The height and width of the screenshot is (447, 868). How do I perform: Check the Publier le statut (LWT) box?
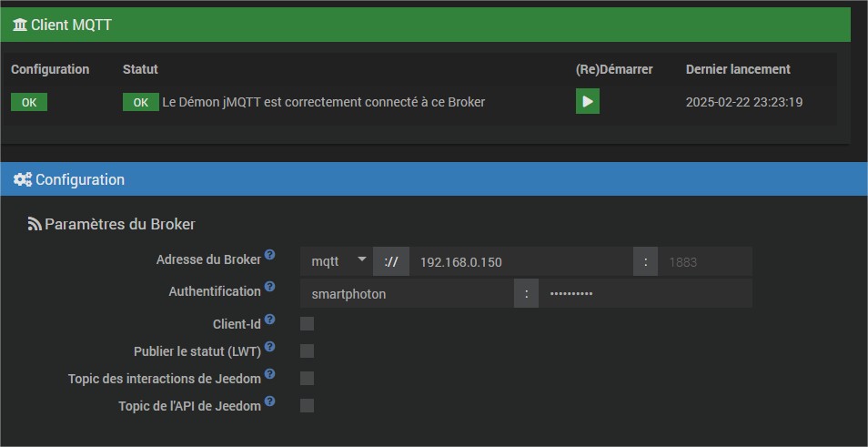(307, 350)
